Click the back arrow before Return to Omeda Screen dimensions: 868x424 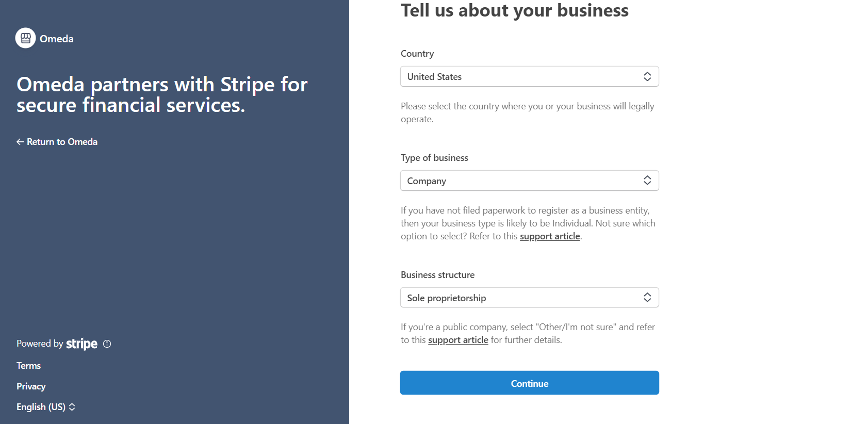click(20, 142)
